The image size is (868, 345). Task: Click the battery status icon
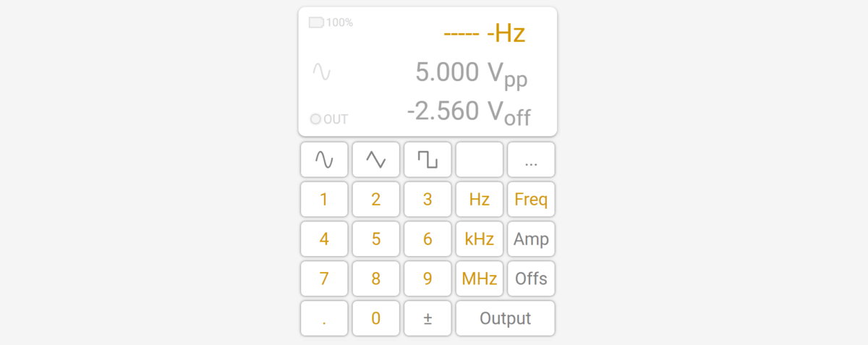coord(316,22)
